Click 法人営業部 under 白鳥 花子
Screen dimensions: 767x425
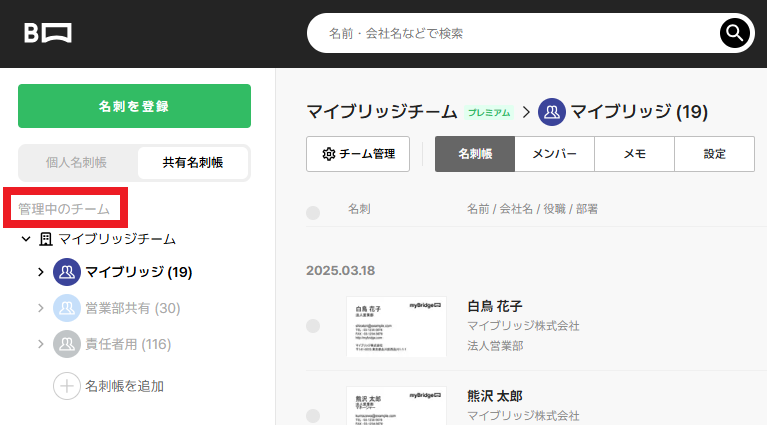495,346
